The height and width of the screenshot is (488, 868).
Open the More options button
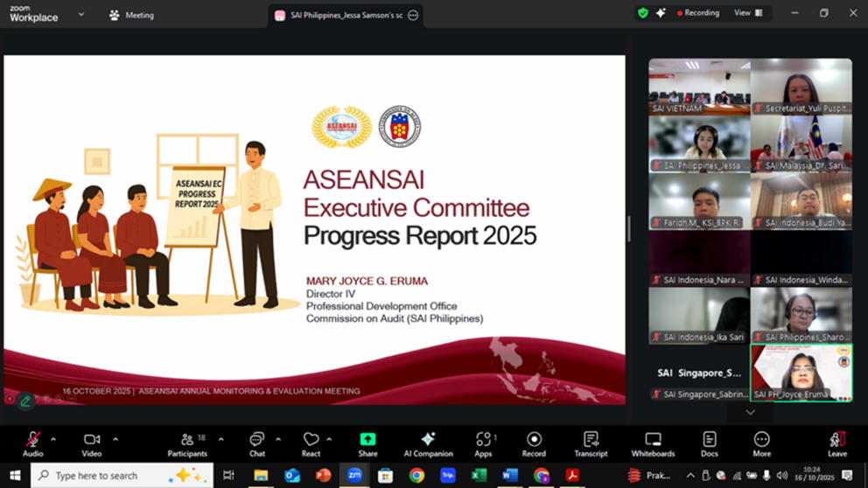pos(761,443)
